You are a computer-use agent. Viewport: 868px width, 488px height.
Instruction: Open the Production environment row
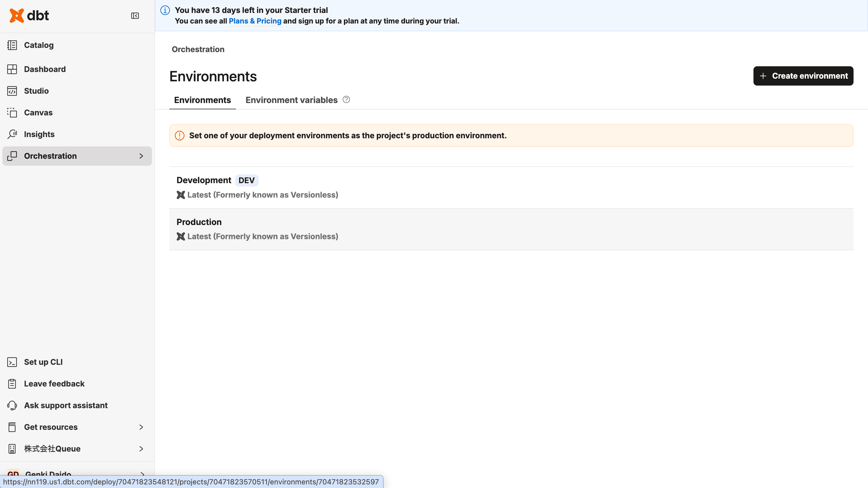199,222
